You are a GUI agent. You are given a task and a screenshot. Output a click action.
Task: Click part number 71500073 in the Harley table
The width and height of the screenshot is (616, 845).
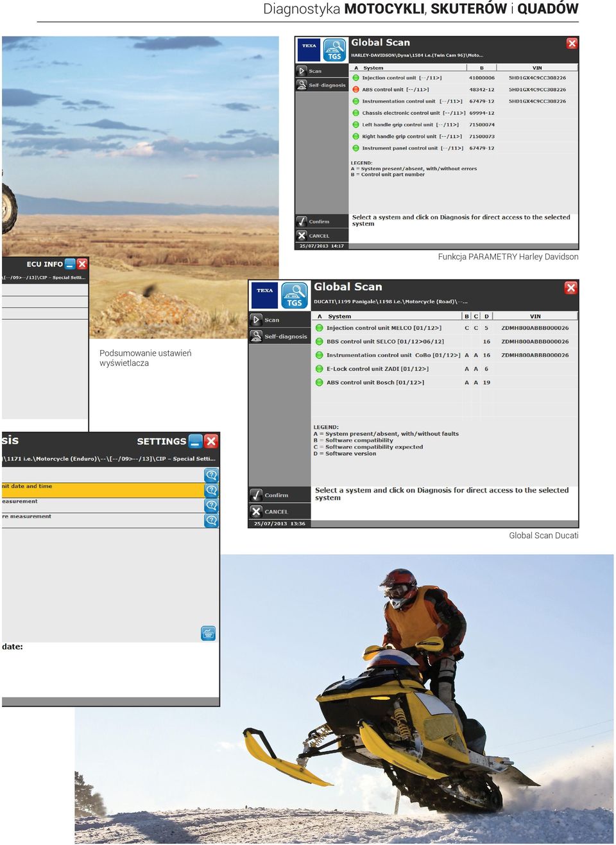point(482,136)
